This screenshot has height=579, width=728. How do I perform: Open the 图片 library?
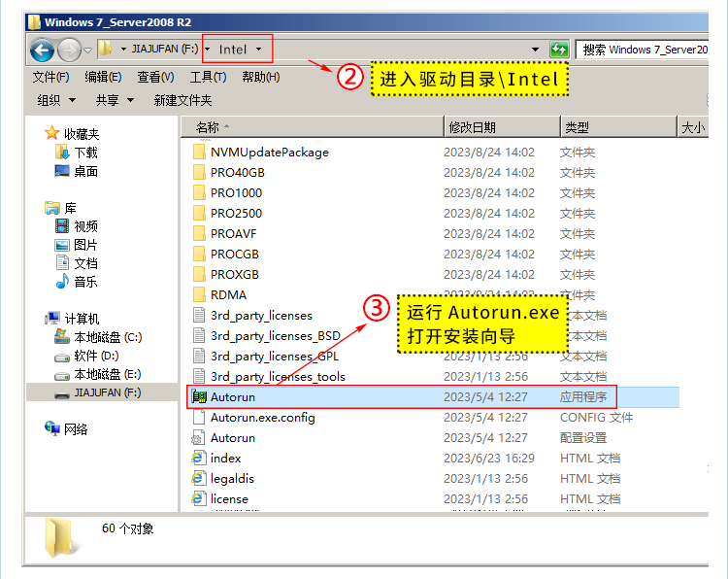pos(85,245)
